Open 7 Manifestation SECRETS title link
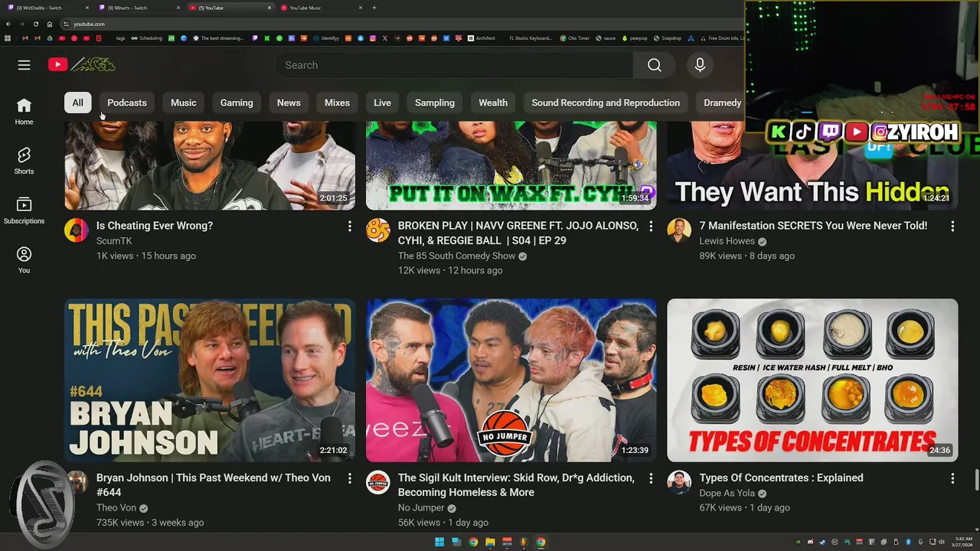Image resolution: width=980 pixels, height=551 pixels. coord(813,226)
